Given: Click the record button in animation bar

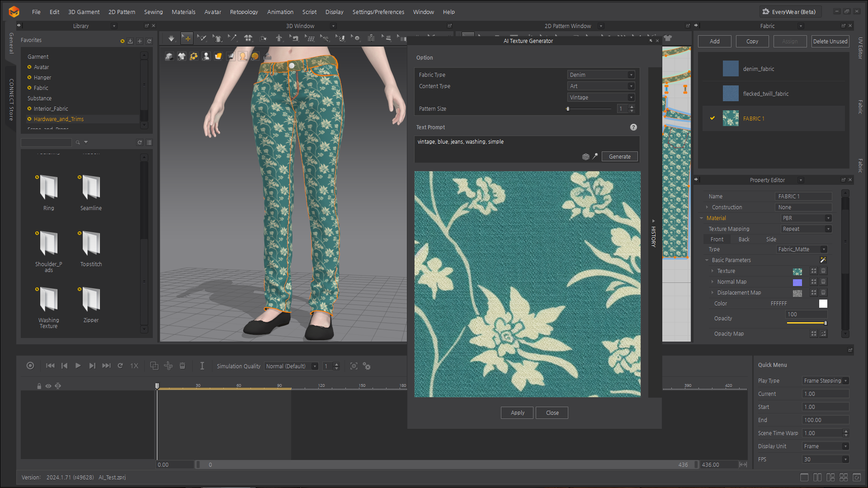Looking at the screenshot, I should pyautogui.click(x=30, y=366).
